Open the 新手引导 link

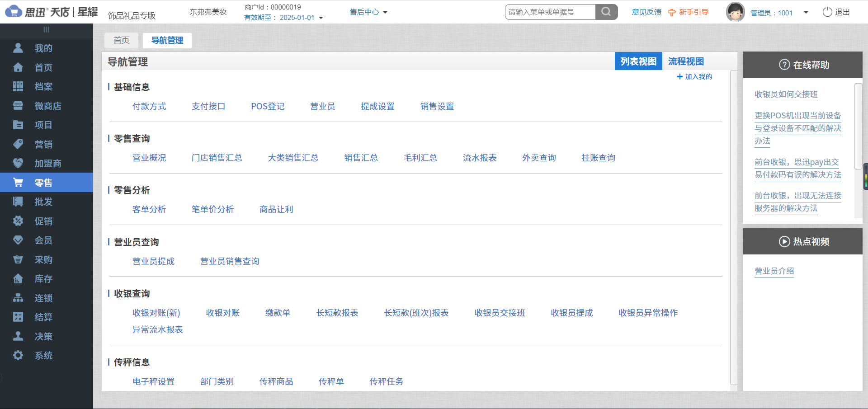click(x=693, y=12)
